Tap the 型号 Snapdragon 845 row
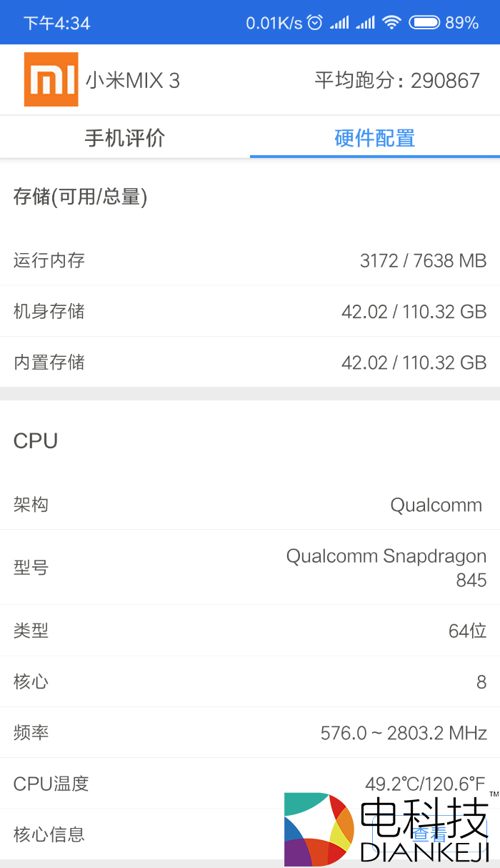 tap(250, 568)
